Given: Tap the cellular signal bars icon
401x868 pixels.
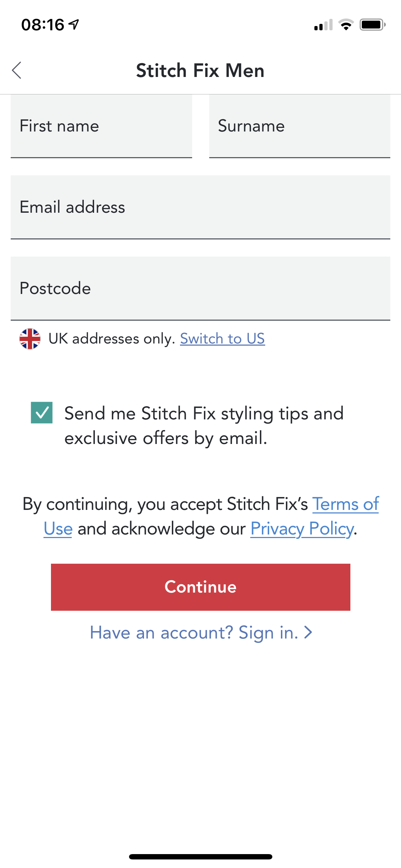Looking at the screenshot, I should [323, 25].
